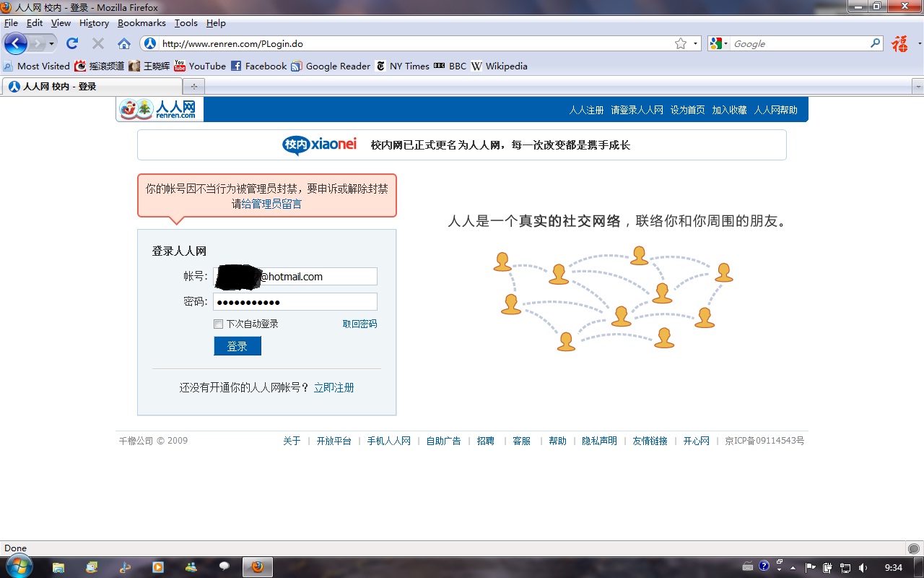Click the 密码 password field
This screenshot has width=924, height=578.
point(295,301)
